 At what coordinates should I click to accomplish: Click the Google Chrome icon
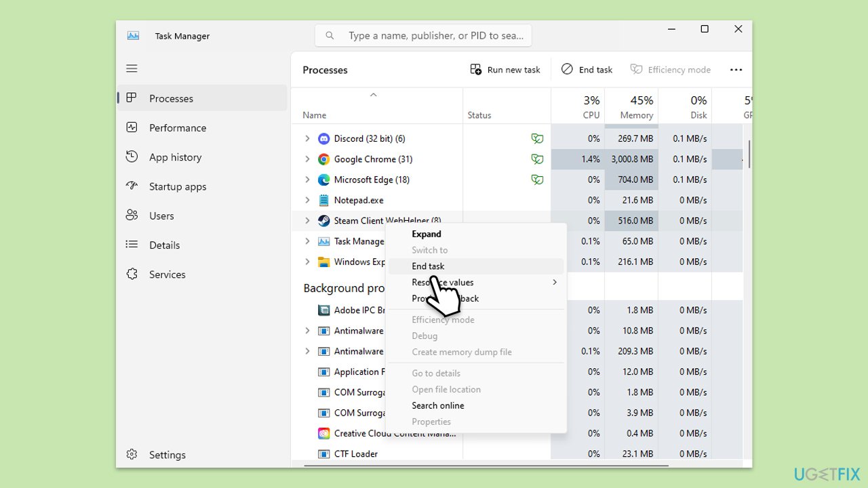[323, 159]
